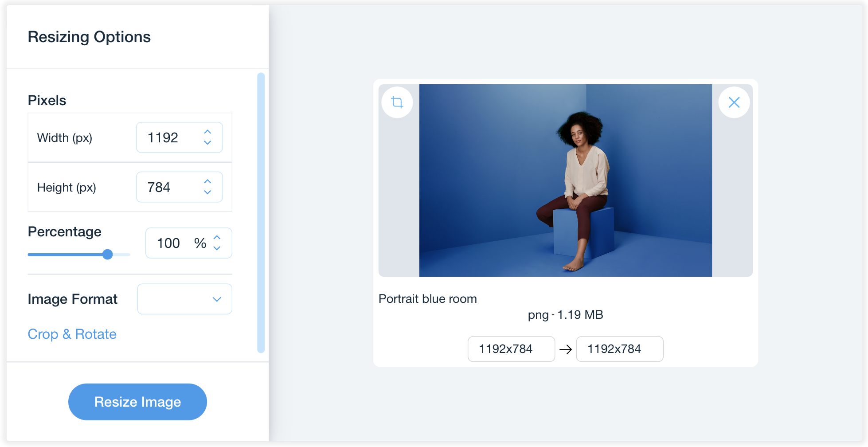This screenshot has height=447, width=868.
Task: Click the crop icon on image preview
Action: coord(397,102)
